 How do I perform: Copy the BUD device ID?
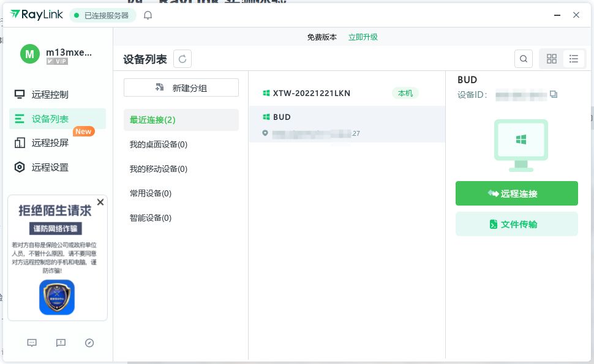coord(554,95)
